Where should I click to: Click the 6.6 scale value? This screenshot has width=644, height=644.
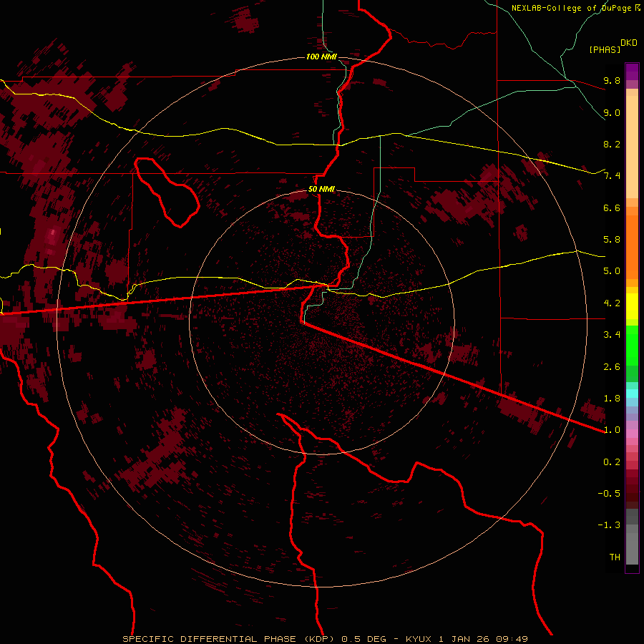tap(612, 208)
